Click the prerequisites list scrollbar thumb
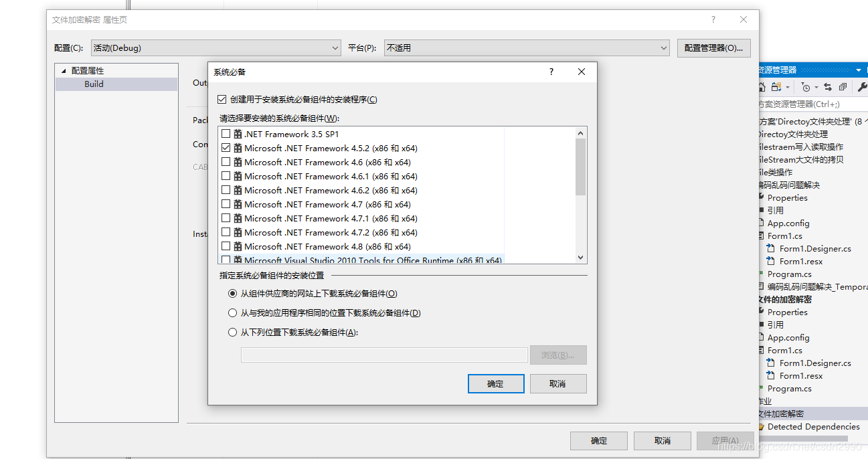 [580, 167]
